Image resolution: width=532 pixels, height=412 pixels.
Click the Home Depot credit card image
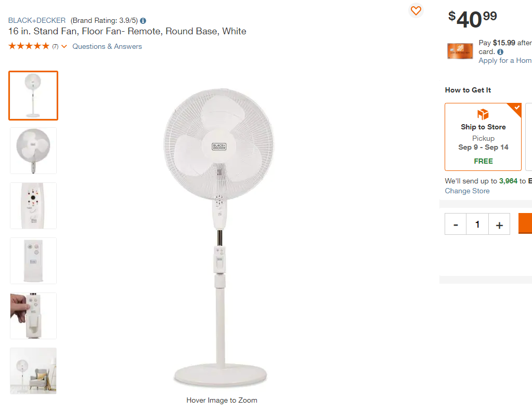point(460,51)
